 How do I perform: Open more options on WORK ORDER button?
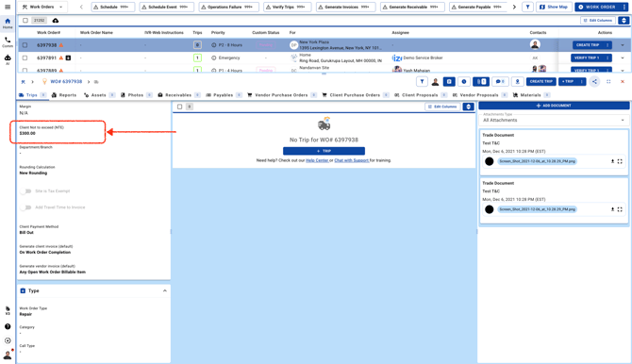pyautogui.click(x=624, y=7)
